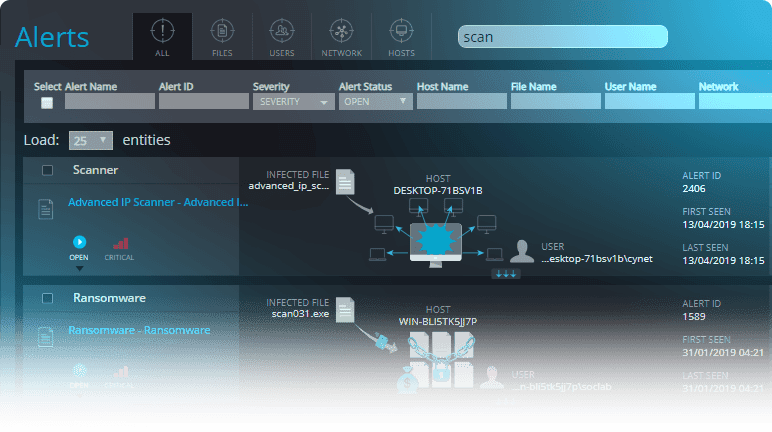772x432 pixels.
Task: Click the critical severity bars in Scanner alert
Action: click(x=120, y=242)
